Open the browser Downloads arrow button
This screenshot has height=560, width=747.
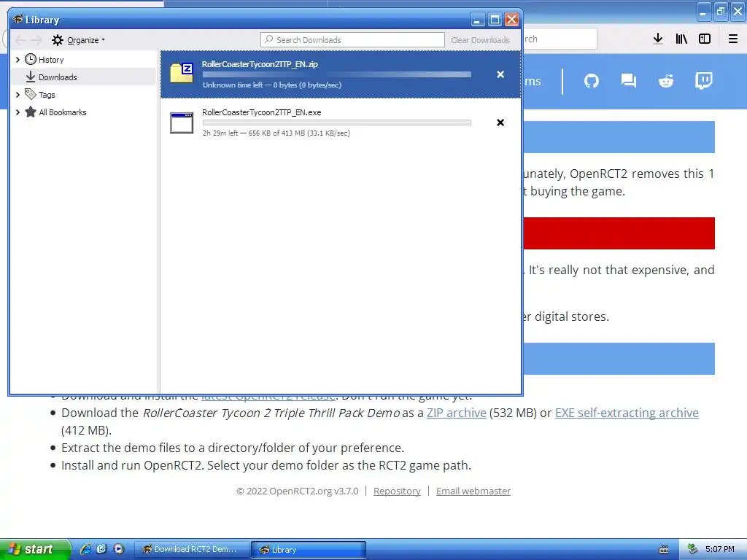tap(658, 39)
